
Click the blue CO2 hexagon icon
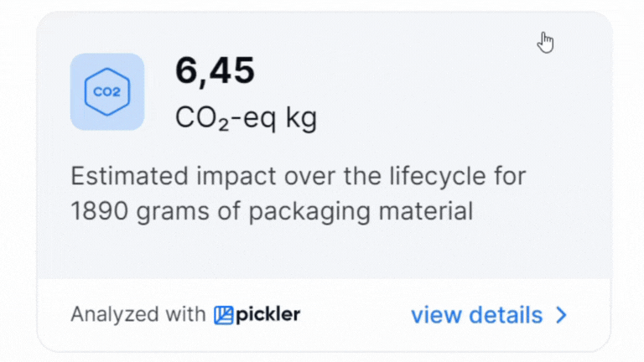(107, 91)
